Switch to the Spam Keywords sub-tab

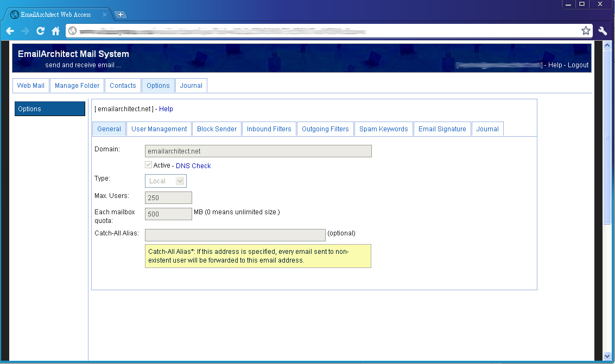coord(384,129)
